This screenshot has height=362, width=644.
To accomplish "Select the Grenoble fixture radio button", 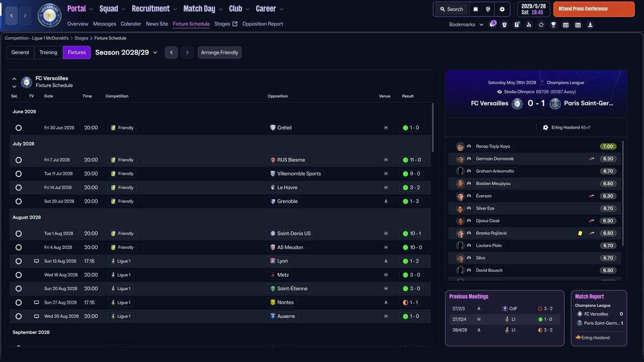I will tap(19, 202).
